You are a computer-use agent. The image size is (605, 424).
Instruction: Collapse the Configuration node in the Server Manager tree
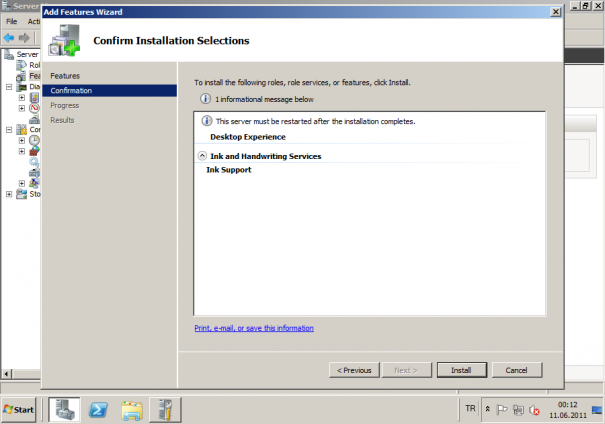click(x=9, y=130)
